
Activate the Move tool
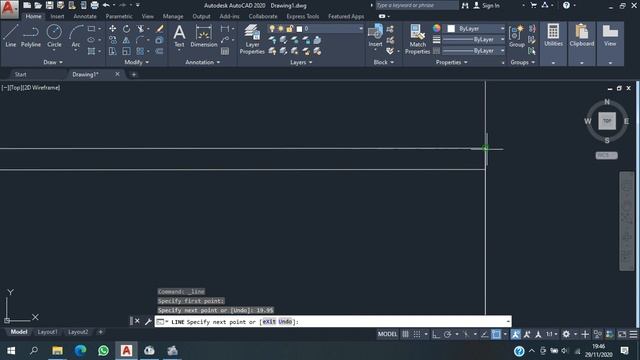point(112,29)
